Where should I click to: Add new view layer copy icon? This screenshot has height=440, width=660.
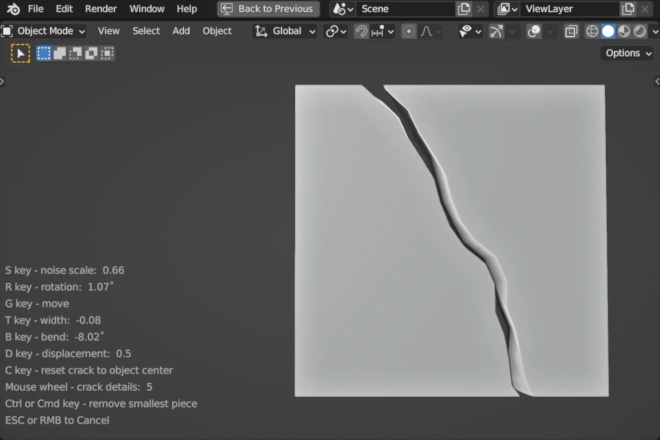pyautogui.click(x=628, y=9)
